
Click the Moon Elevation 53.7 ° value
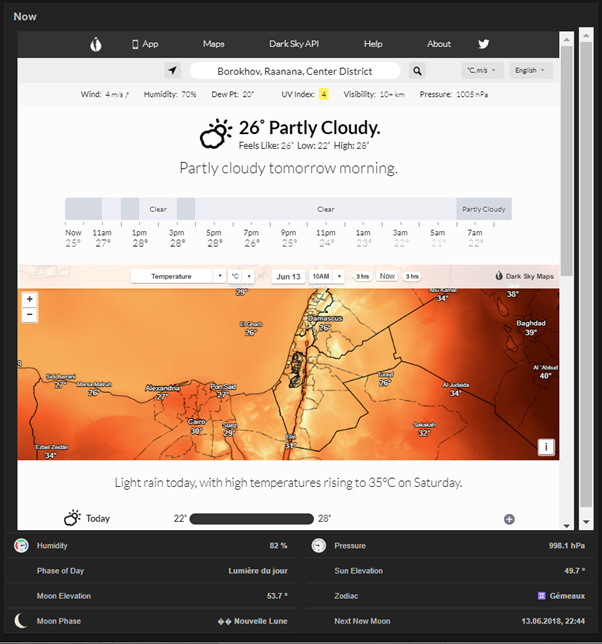coord(277,596)
